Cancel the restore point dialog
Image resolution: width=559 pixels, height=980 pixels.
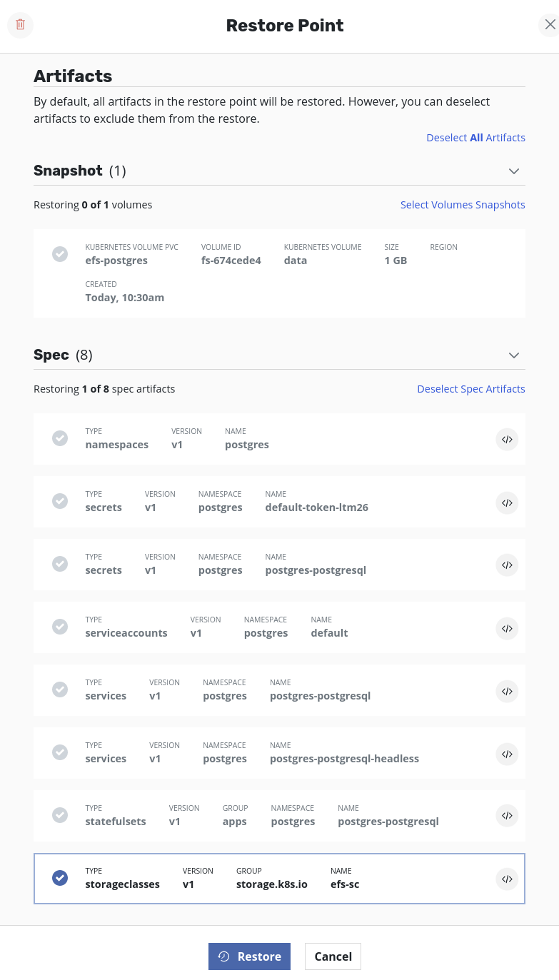click(x=333, y=956)
